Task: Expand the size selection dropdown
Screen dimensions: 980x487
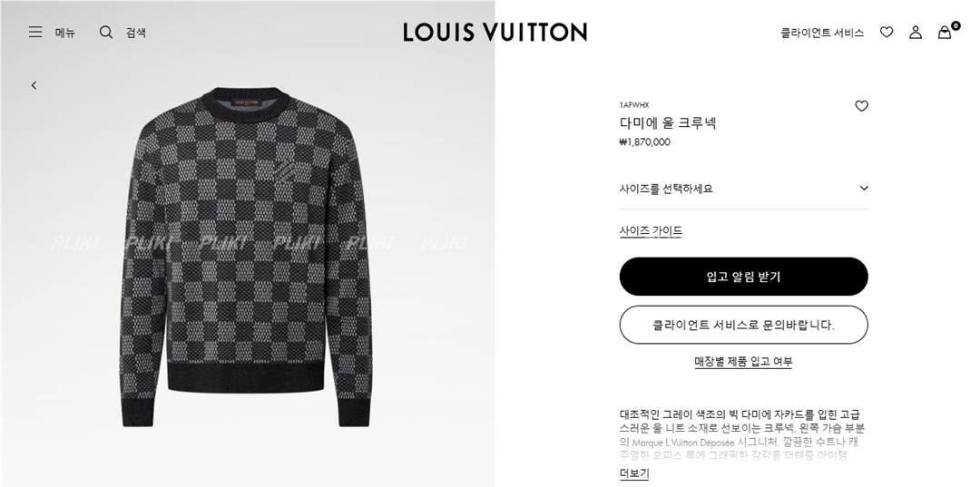Action: 744,189
